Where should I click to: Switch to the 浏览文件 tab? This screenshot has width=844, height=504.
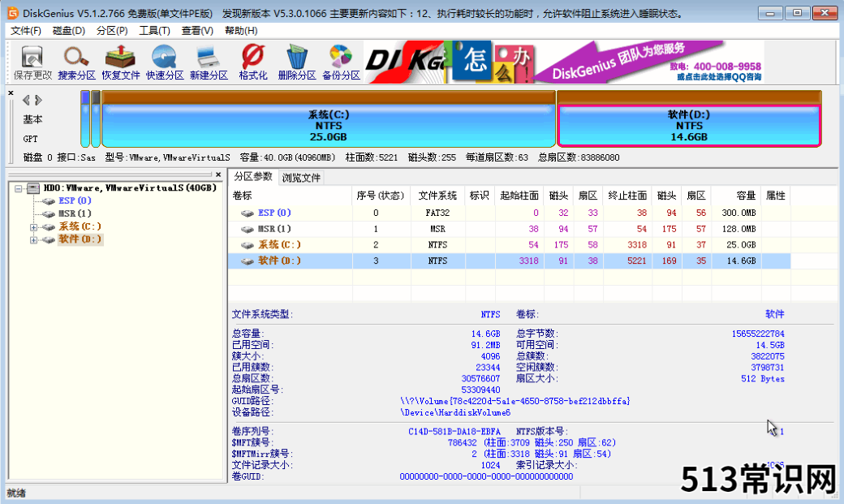coord(301,178)
